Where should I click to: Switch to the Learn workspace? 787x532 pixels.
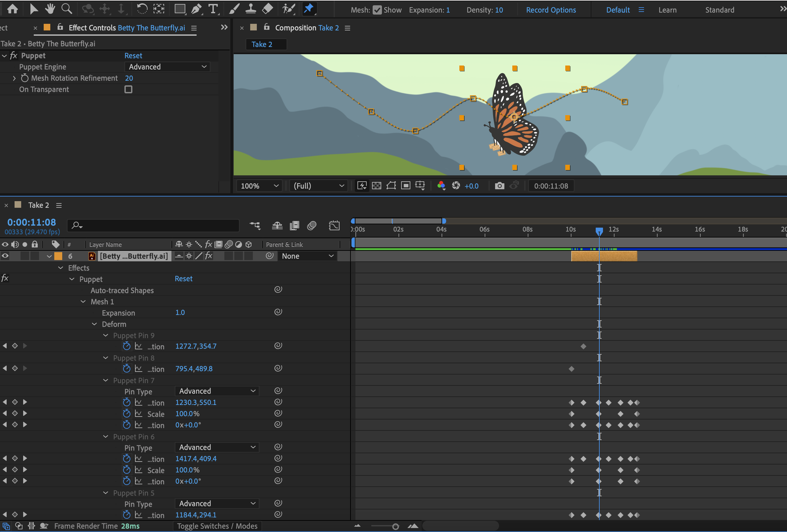667,10
